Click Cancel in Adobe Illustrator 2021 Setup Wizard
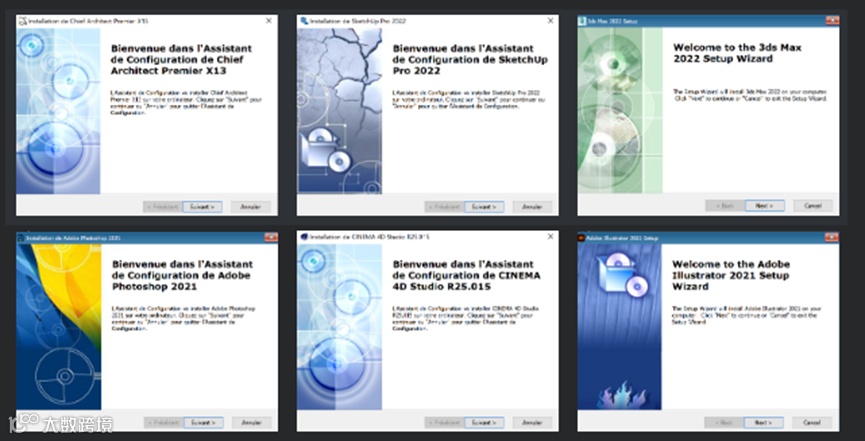 point(812,423)
